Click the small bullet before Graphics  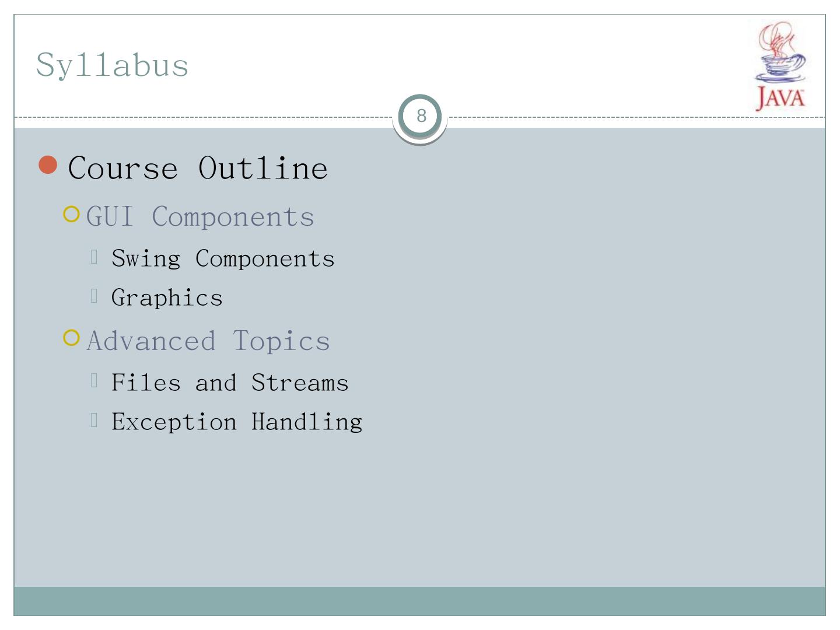94,296
